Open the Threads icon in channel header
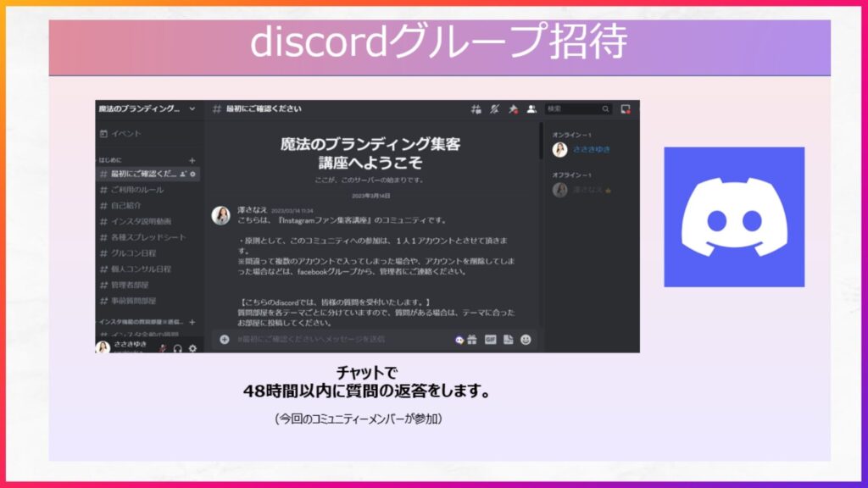Screen dimensions: 868x488 (476, 109)
